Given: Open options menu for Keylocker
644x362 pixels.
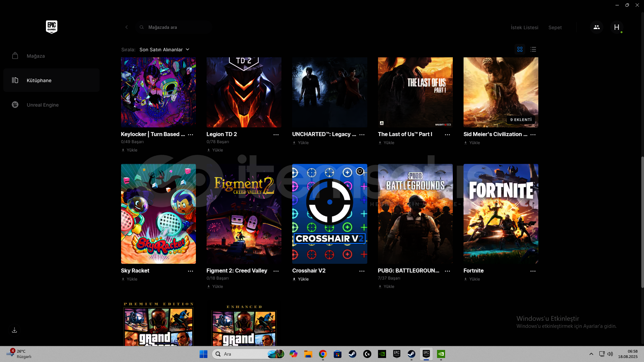Looking at the screenshot, I should pyautogui.click(x=191, y=134).
